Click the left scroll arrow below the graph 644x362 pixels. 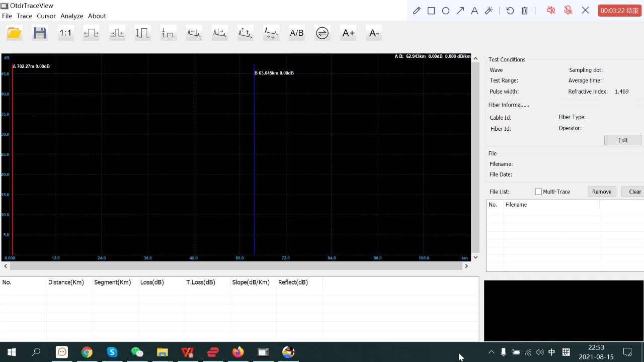click(x=6, y=266)
